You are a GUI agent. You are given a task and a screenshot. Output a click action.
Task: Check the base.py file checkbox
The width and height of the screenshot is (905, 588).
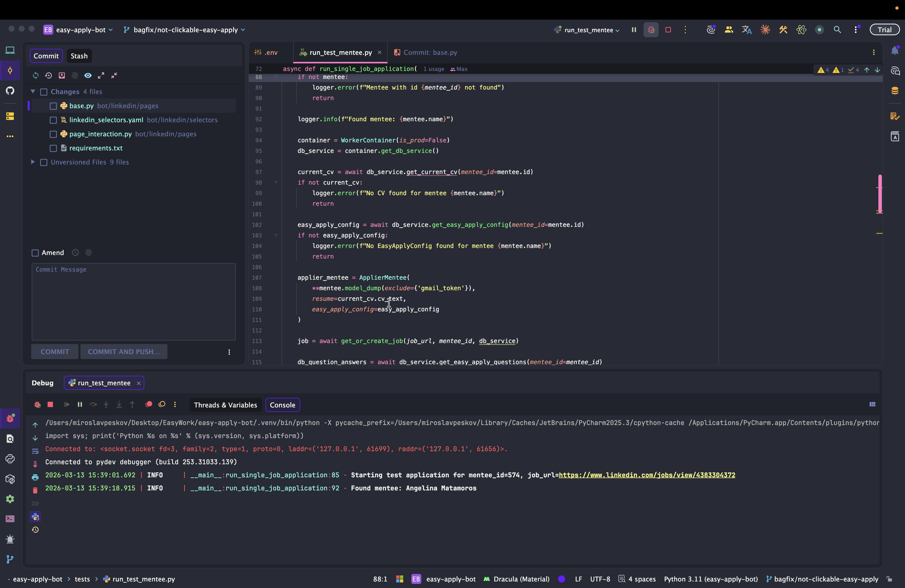53,106
